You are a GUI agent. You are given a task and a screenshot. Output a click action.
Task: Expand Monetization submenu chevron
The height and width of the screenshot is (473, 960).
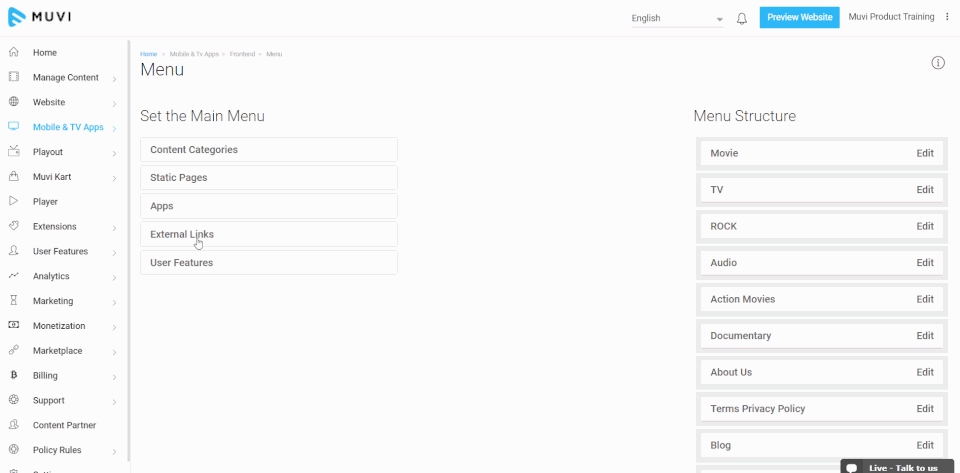114,327
